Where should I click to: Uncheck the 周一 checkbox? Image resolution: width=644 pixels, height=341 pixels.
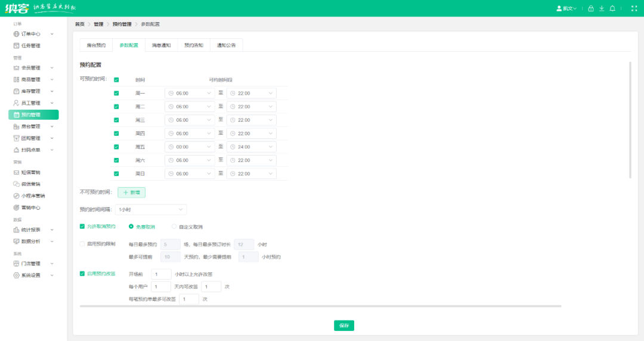[116, 93]
